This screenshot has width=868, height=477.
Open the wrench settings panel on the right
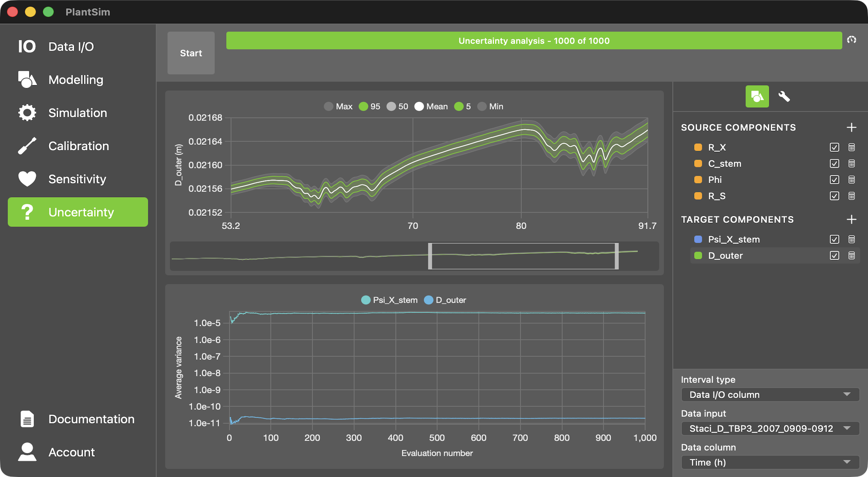point(784,96)
